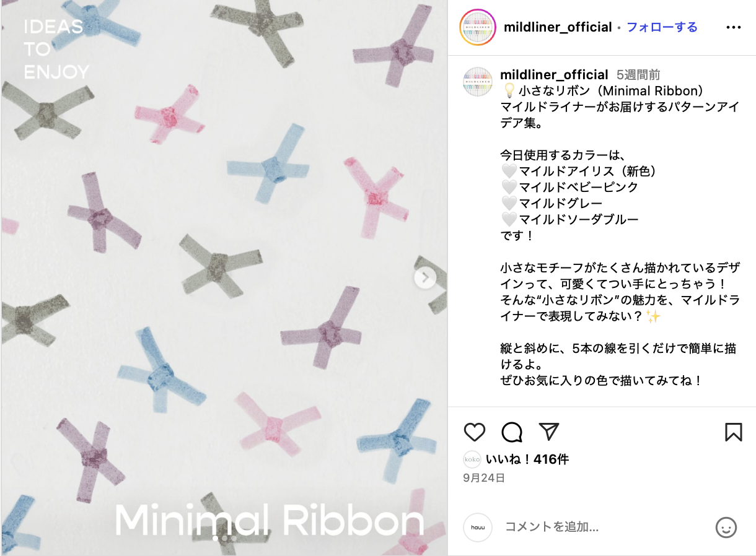The image size is (756, 556).
Task: Open comments with the speech bubble icon
Action: click(512, 432)
